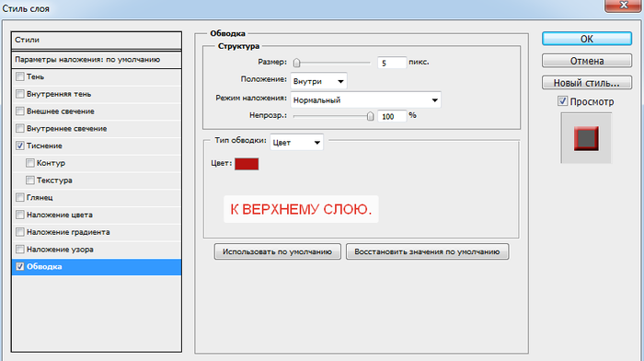Open the Текстура sub-style row
This screenshot has height=361, width=644.
(x=97, y=180)
